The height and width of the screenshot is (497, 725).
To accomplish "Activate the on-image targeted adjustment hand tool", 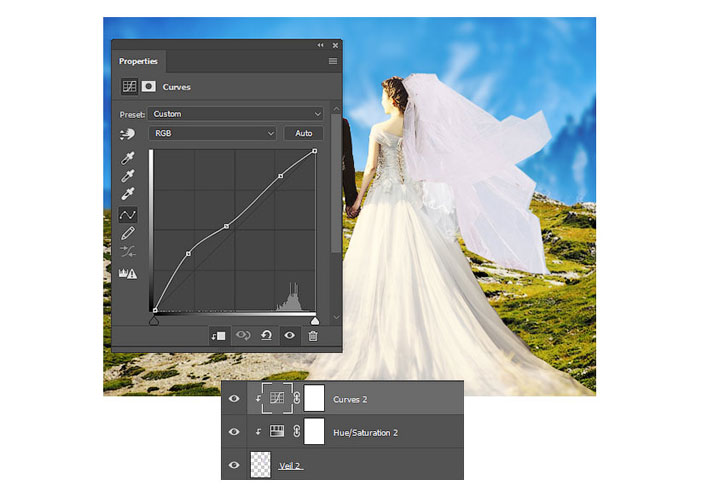I will pos(128,134).
